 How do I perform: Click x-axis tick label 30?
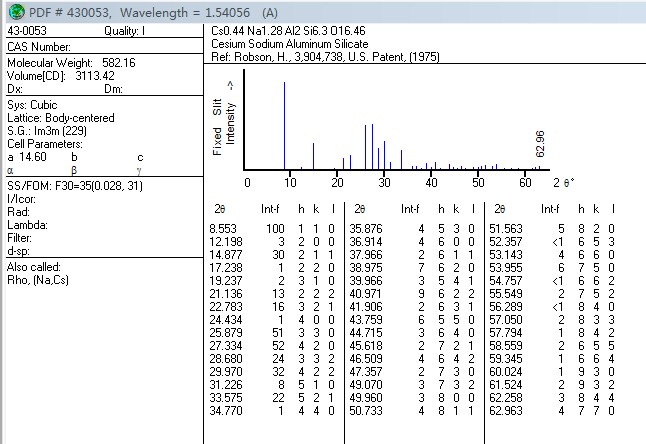click(x=384, y=182)
